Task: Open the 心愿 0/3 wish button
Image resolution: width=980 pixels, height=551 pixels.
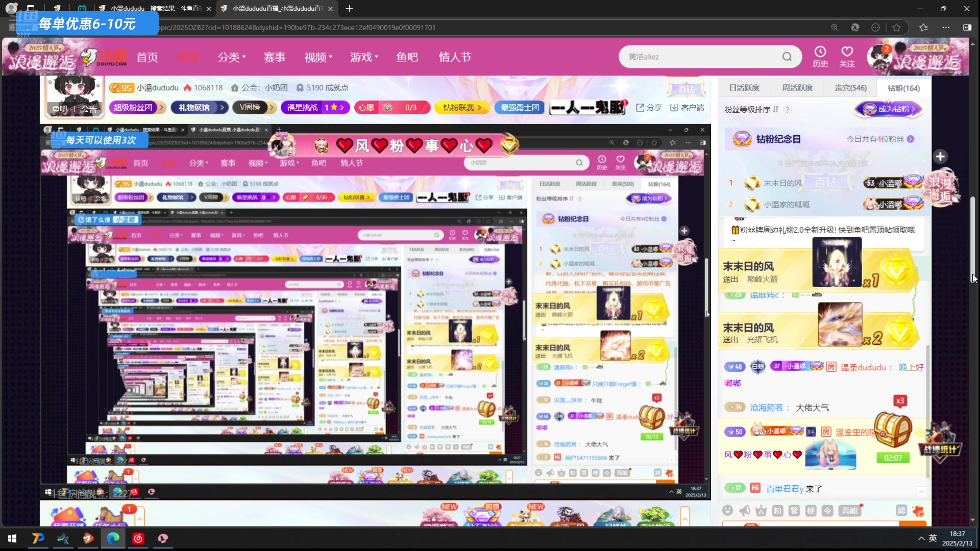Action: [392, 107]
